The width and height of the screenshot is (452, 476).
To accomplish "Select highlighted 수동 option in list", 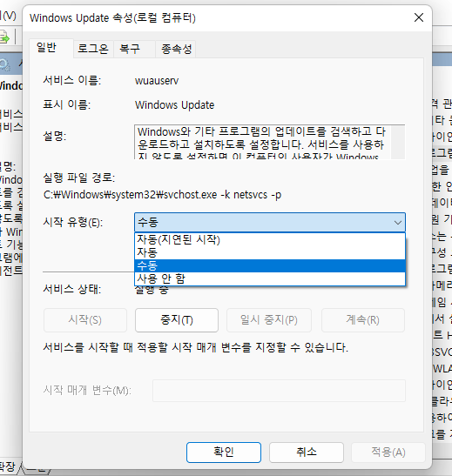I will [270, 265].
